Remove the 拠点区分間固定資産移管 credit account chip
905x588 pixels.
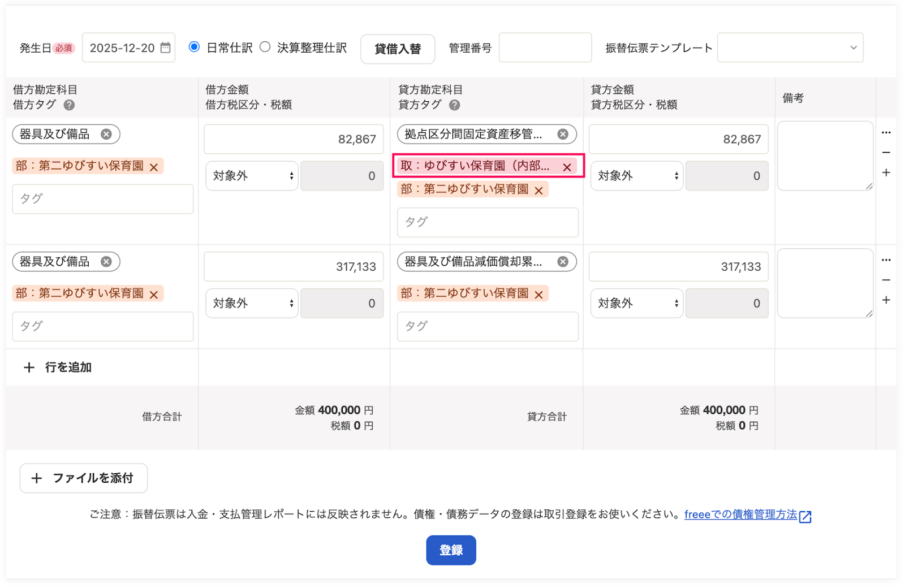click(x=562, y=134)
